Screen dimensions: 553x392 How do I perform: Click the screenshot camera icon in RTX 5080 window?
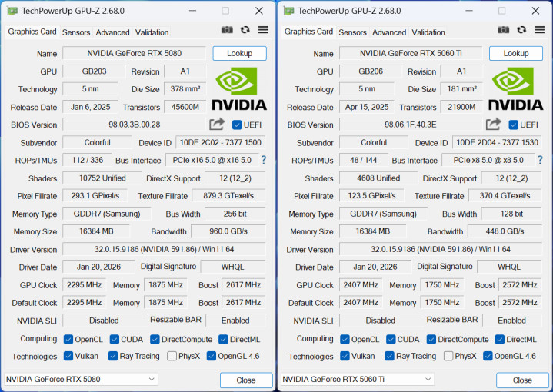coord(227,30)
